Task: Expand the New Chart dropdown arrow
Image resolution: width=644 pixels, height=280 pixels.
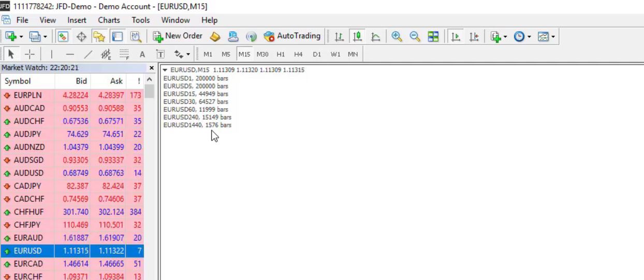Action: pos(21,37)
